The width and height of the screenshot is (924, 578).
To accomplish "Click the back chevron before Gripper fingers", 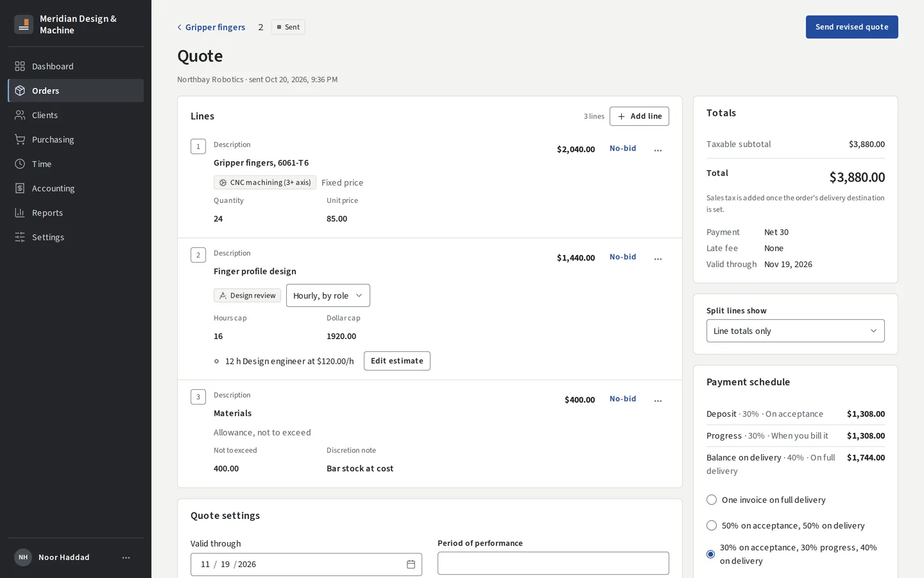I will pos(180,27).
